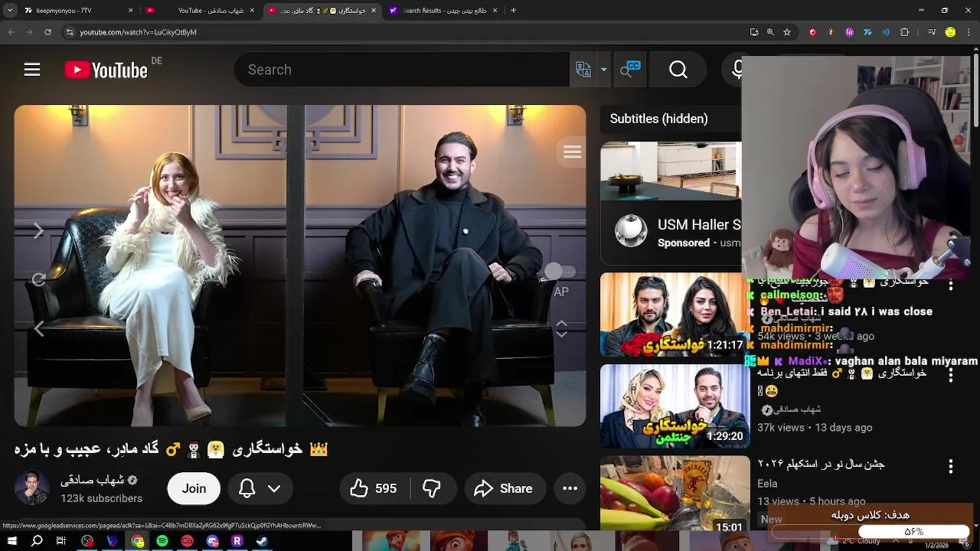Open the Windows Start menu
980x551 pixels.
click(x=12, y=541)
